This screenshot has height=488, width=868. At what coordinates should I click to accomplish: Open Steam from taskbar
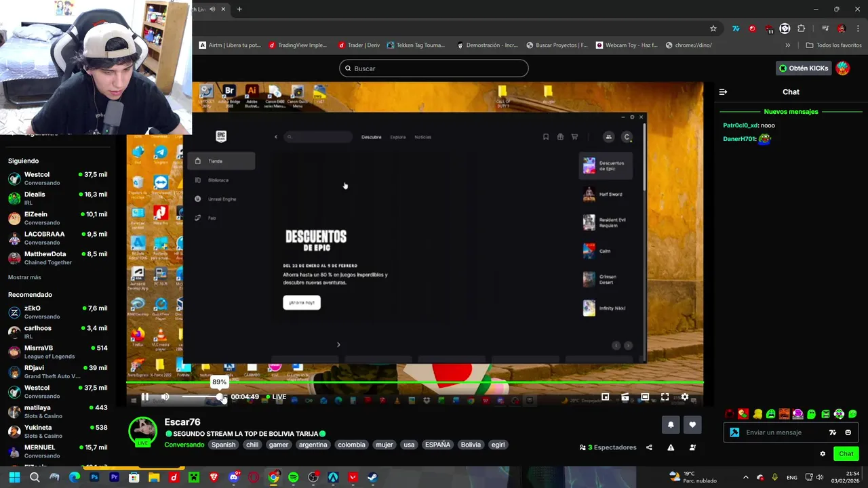point(373,477)
